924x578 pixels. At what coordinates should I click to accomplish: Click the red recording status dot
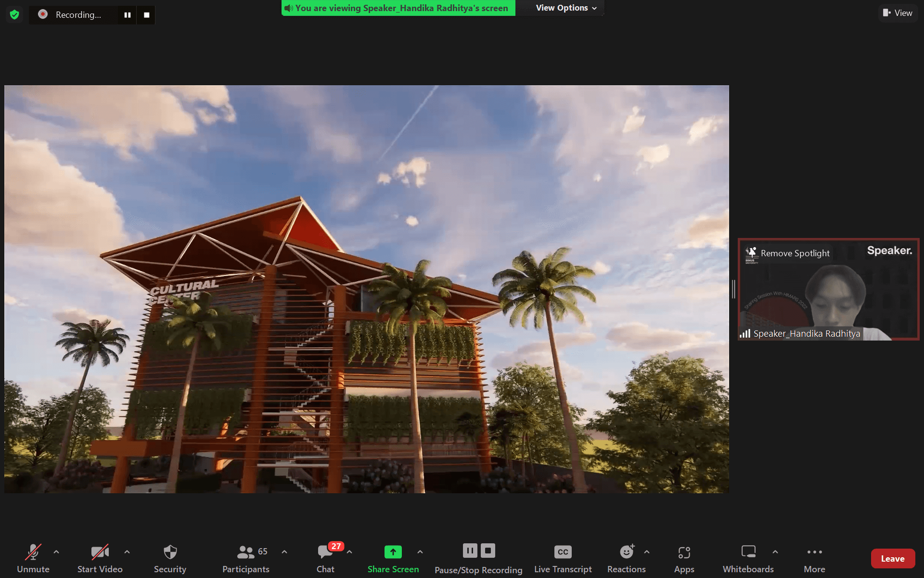[x=43, y=14]
